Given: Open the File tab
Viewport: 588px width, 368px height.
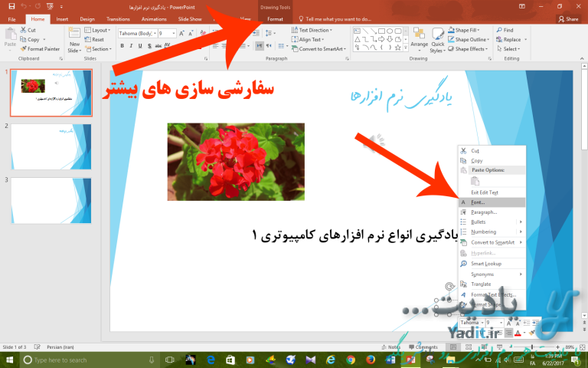Looking at the screenshot, I should [12, 19].
